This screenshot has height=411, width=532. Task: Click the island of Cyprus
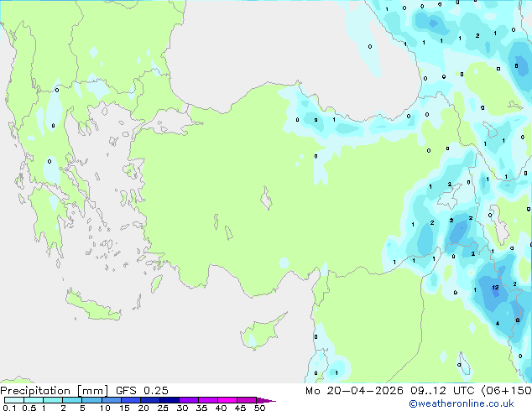tap(261, 332)
